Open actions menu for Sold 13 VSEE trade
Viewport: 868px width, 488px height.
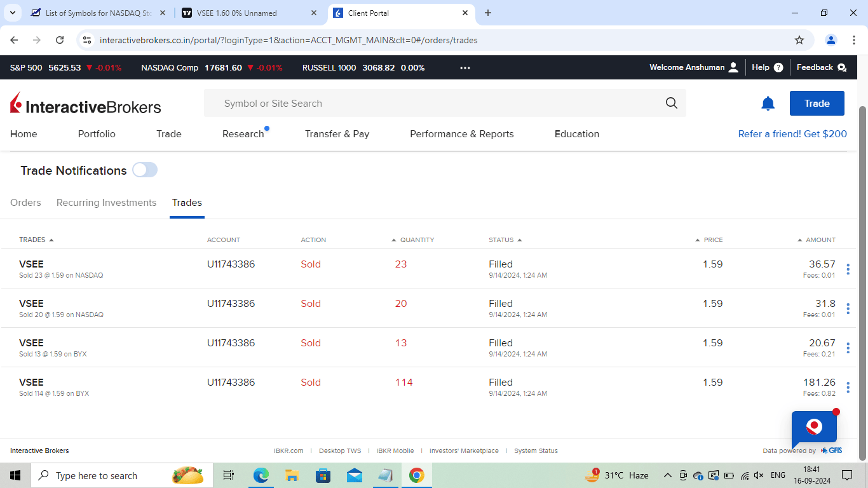(848, 348)
